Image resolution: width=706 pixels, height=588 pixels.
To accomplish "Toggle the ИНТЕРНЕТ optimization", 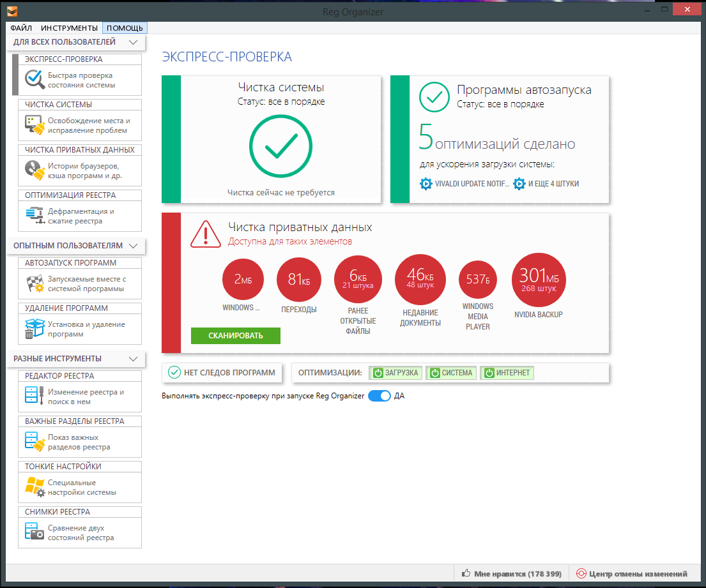I will [x=507, y=373].
